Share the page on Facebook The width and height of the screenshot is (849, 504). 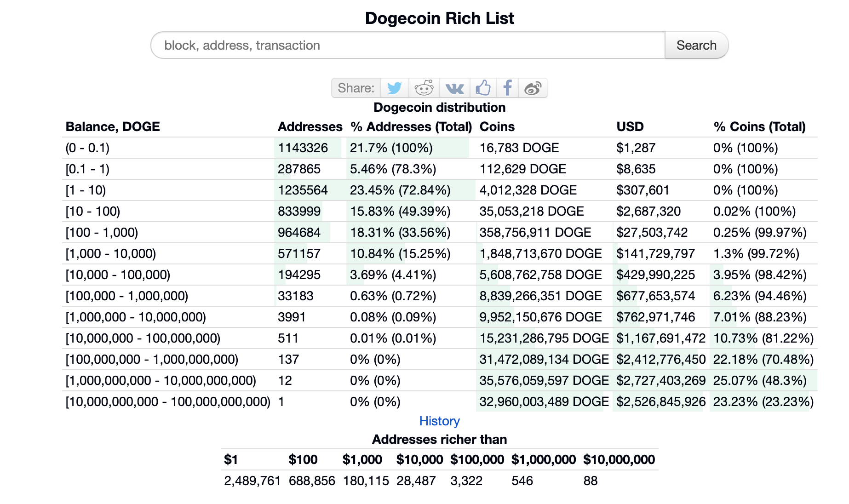click(507, 87)
